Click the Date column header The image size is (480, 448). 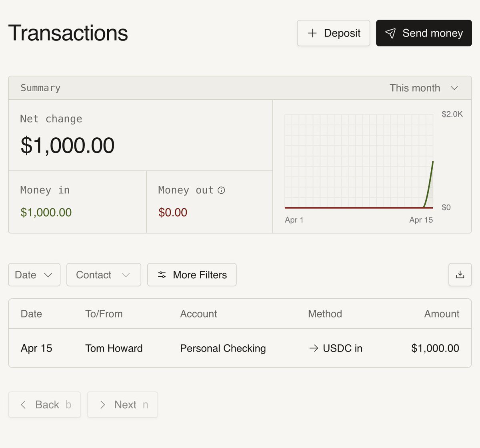[31, 314]
